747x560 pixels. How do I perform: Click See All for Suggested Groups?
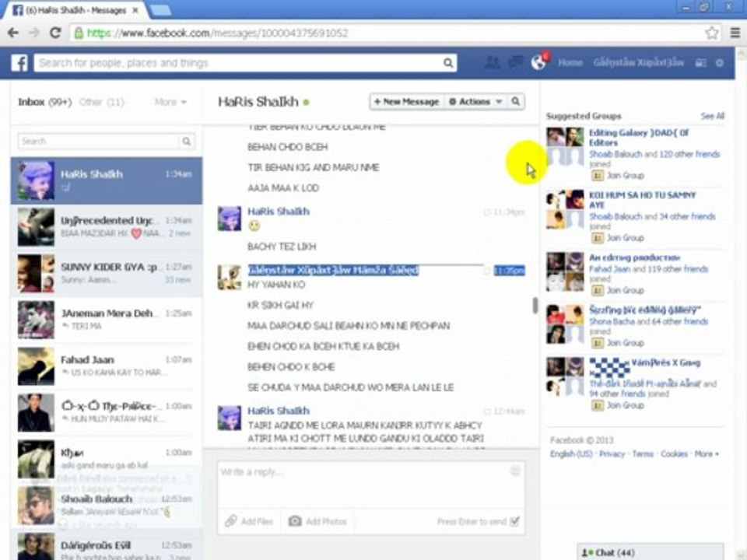point(712,116)
